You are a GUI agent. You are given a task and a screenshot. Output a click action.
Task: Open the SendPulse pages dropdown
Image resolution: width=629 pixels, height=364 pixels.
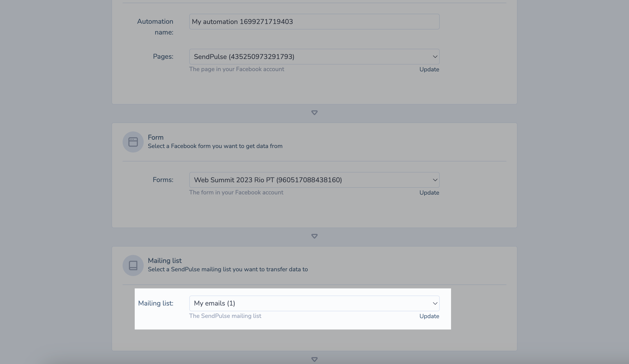[x=314, y=57]
